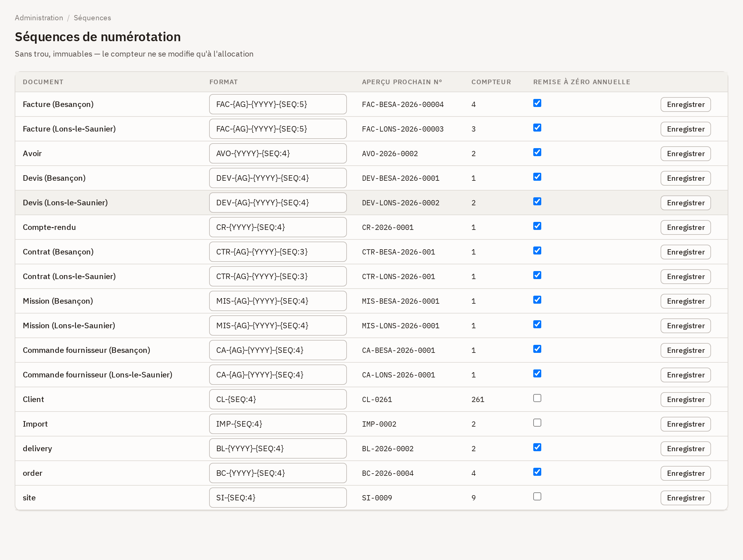Save the Compte-rendu sequence
This screenshot has height=560, width=743.
point(685,227)
